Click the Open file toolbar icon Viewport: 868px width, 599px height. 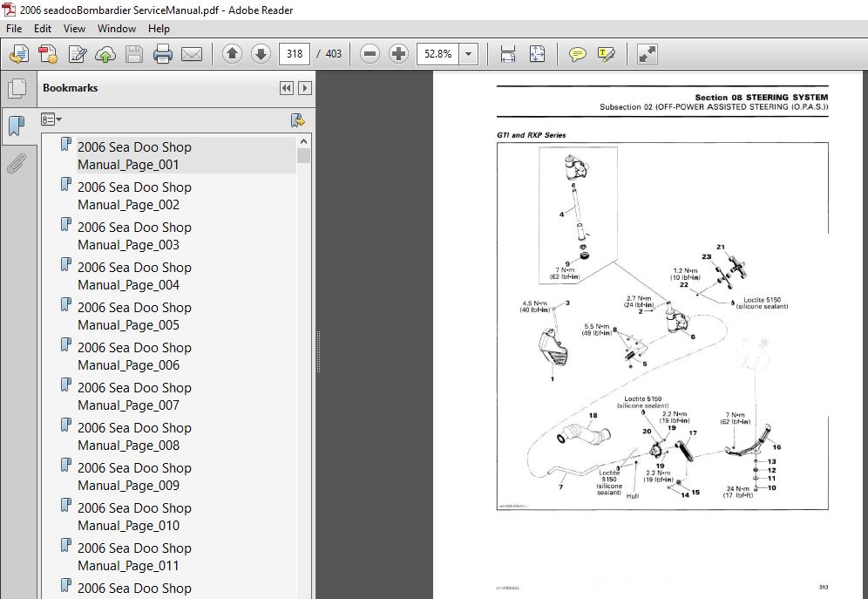pyautogui.click(x=19, y=54)
